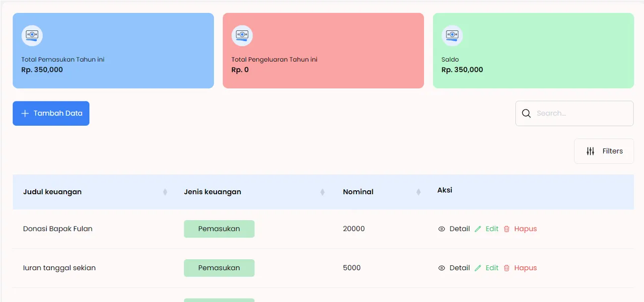Expand sorting on the Judul keuangan column
The width and height of the screenshot is (644, 302).
point(165,192)
